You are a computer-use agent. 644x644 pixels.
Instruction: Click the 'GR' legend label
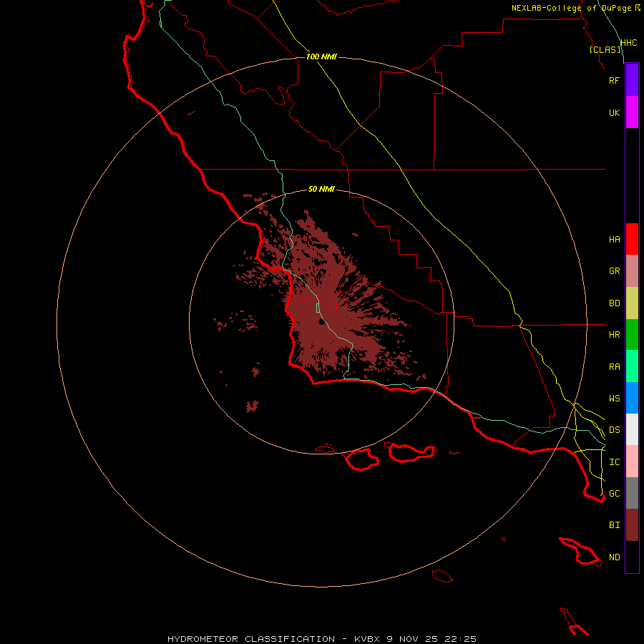[614, 271]
